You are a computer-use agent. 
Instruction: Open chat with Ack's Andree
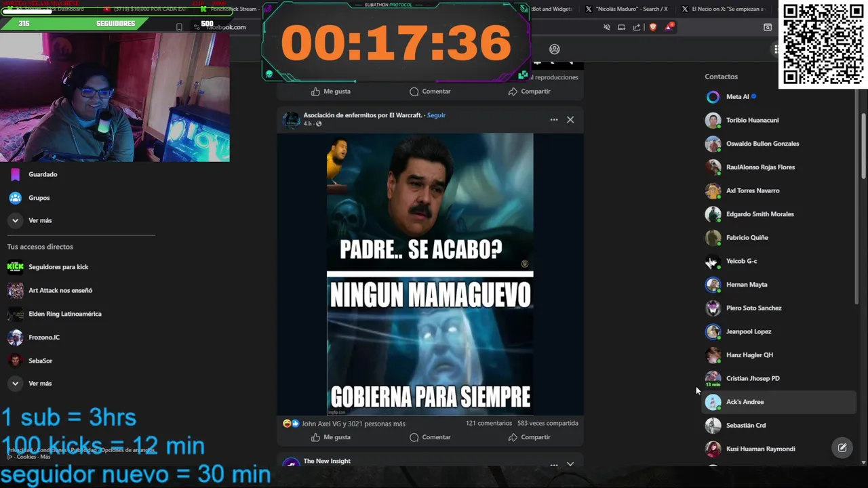click(780, 402)
